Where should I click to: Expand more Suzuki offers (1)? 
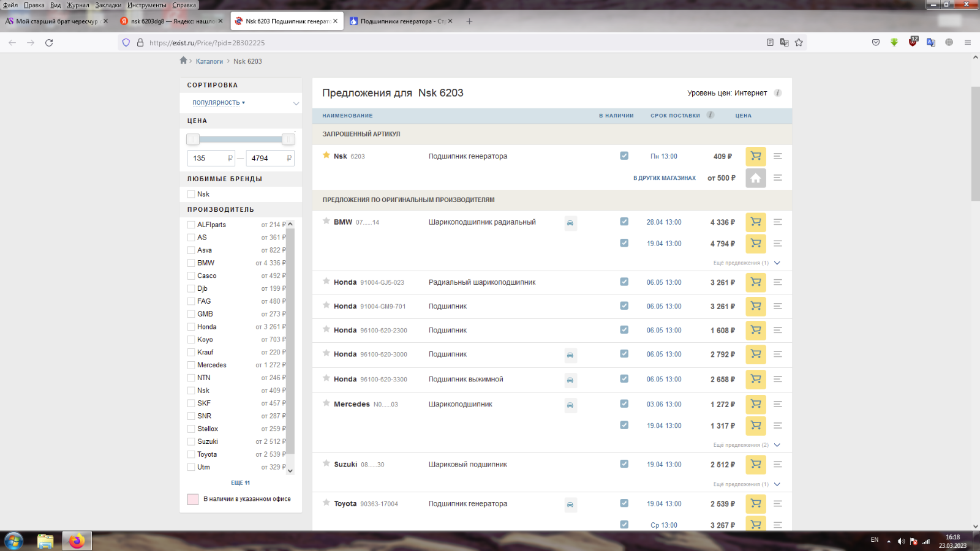pos(746,484)
